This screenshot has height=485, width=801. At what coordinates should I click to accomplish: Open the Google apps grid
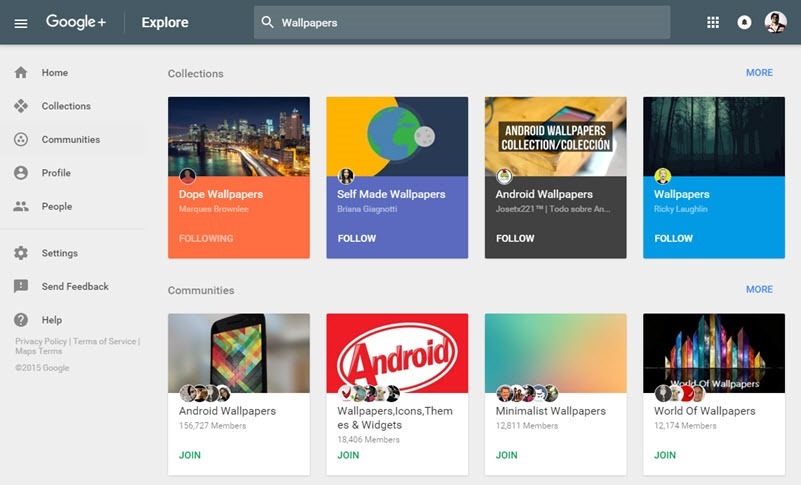(x=713, y=22)
